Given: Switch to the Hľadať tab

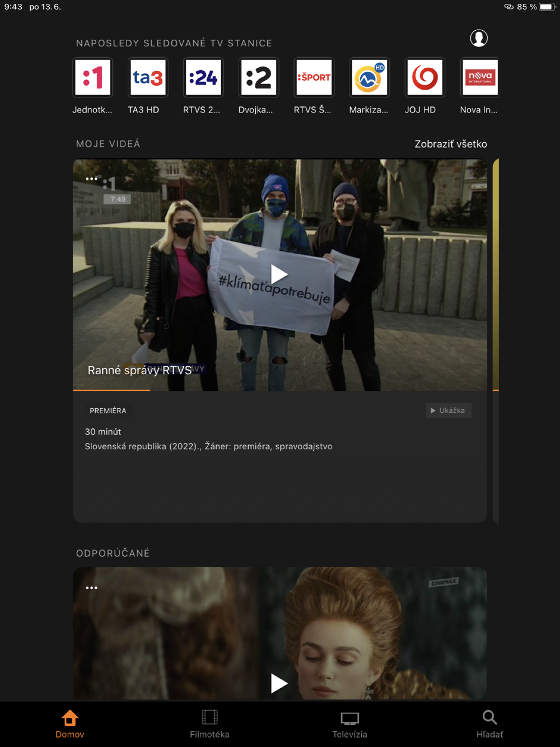Looking at the screenshot, I should (x=489, y=724).
